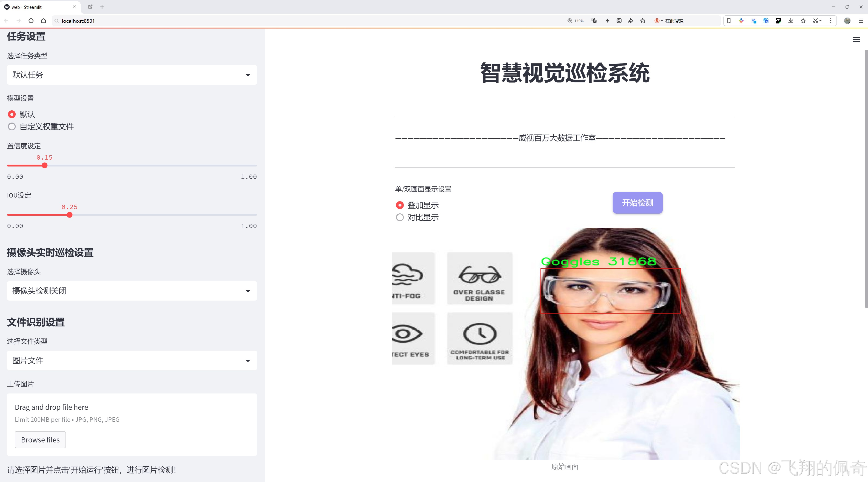Open a new browser tab
The width and height of the screenshot is (868, 482).
tap(102, 7)
